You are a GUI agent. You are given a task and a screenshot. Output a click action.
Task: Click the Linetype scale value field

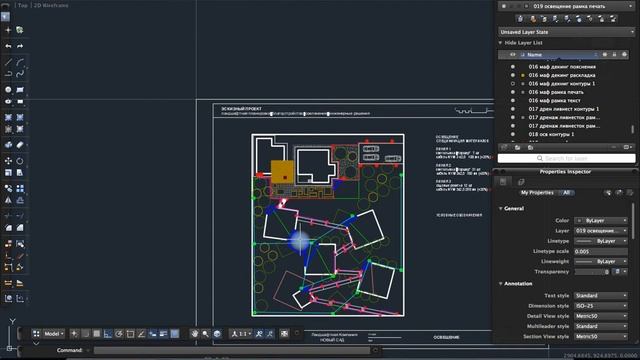pos(601,251)
